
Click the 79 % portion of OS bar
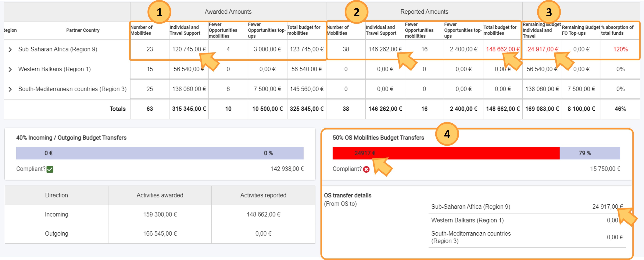point(590,153)
